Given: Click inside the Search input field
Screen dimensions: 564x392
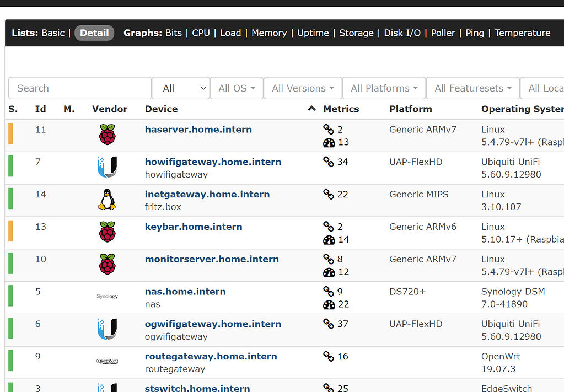Looking at the screenshot, I should (x=79, y=88).
